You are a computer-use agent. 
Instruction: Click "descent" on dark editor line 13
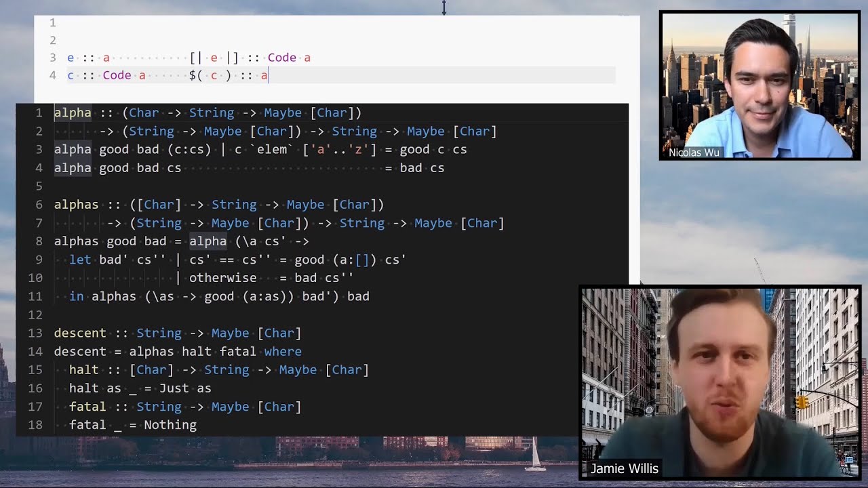coord(80,333)
